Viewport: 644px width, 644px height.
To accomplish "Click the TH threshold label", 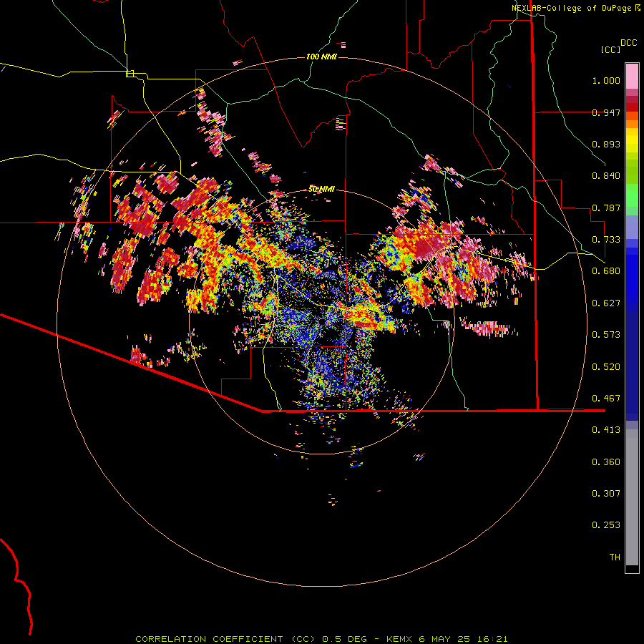I will (615, 557).
